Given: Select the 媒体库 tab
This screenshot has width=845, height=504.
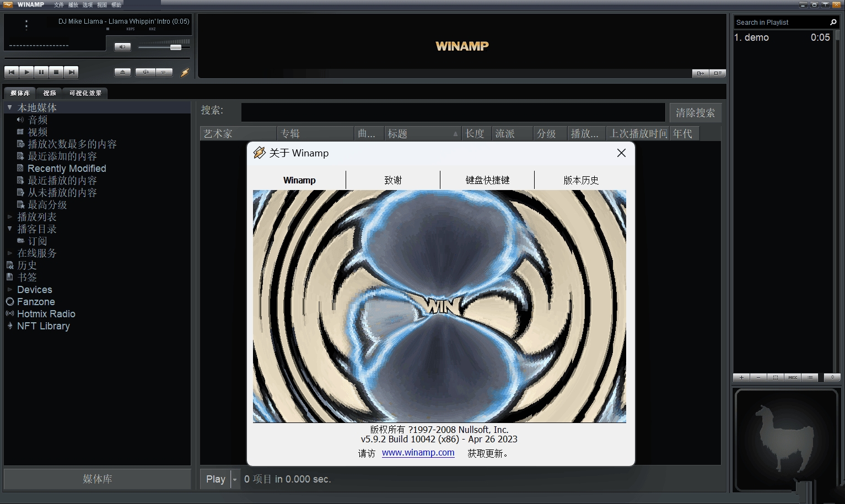Looking at the screenshot, I should 20,93.
